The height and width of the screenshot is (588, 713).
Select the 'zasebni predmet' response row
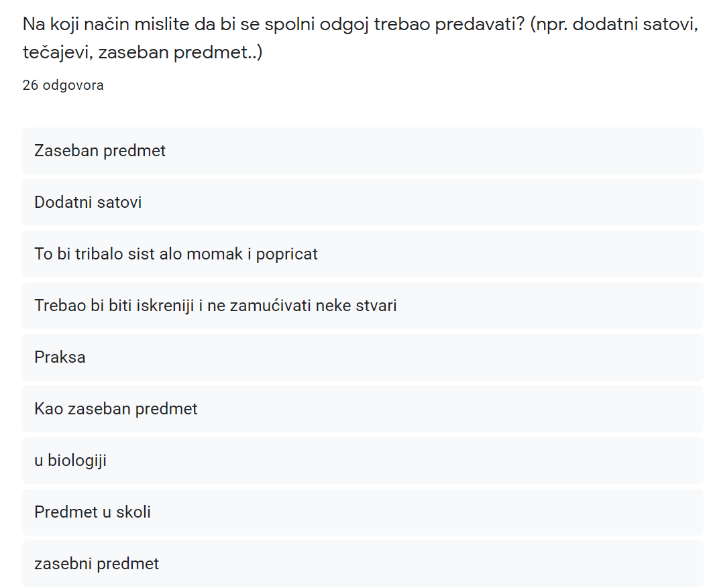click(x=362, y=563)
